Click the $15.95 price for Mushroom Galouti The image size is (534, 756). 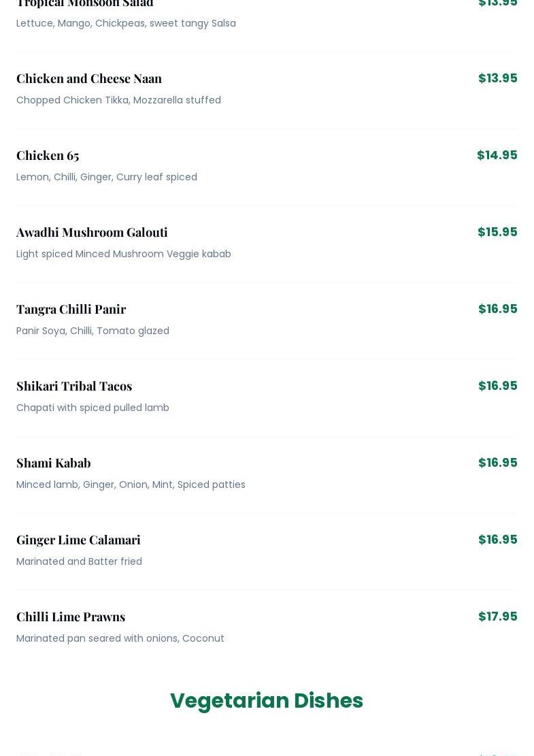pos(497,232)
